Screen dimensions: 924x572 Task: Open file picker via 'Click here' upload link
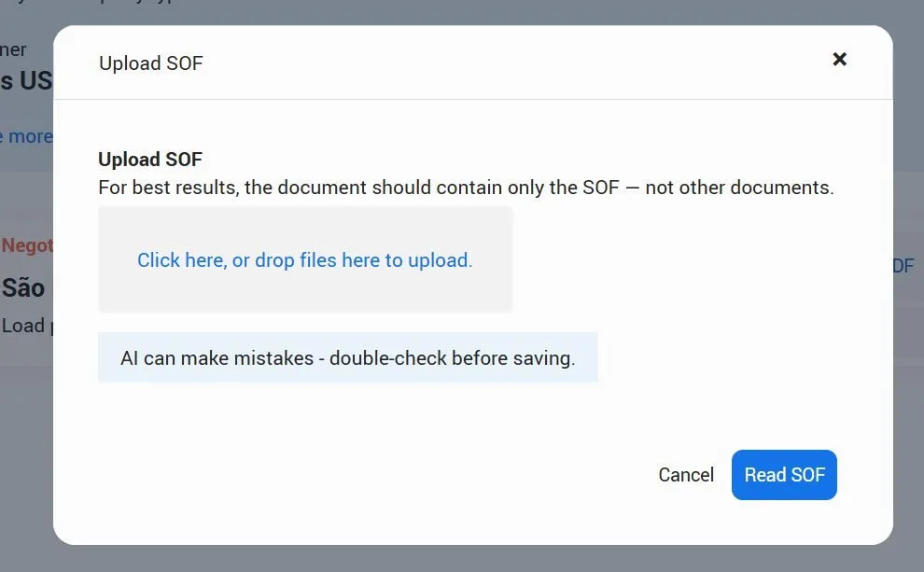pyautogui.click(x=304, y=259)
